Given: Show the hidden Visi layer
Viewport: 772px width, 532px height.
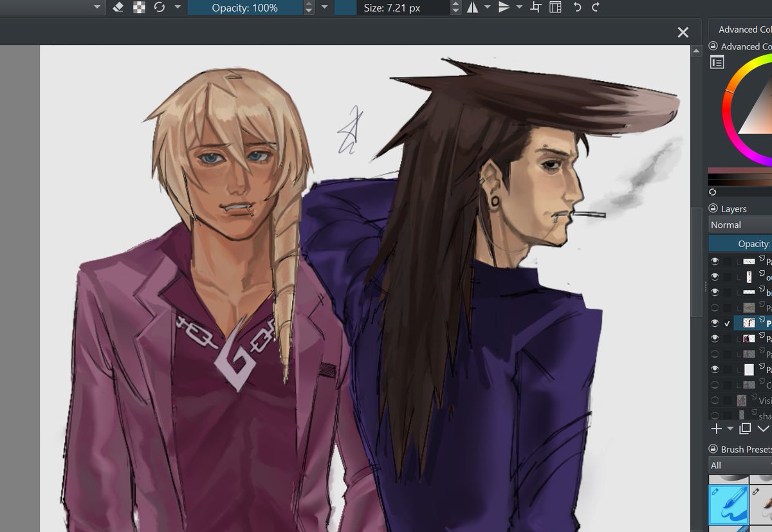Looking at the screenshot, I should (x=714, y=400).
